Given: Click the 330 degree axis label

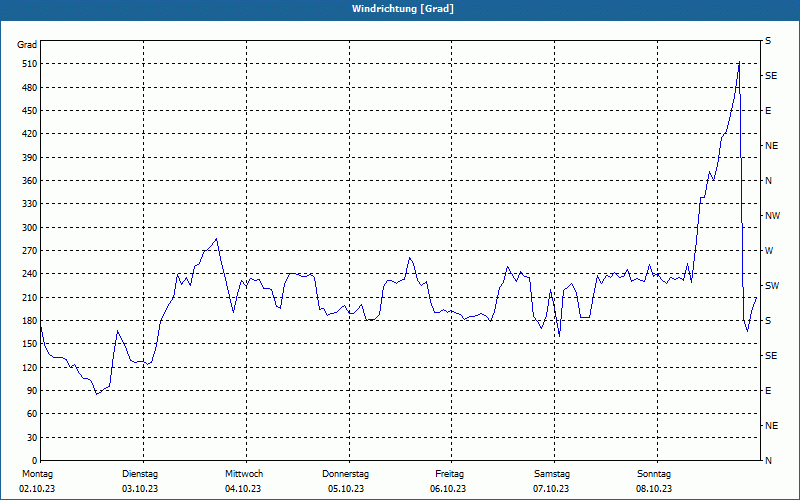Looking at the screenshot, I should 30,204.
